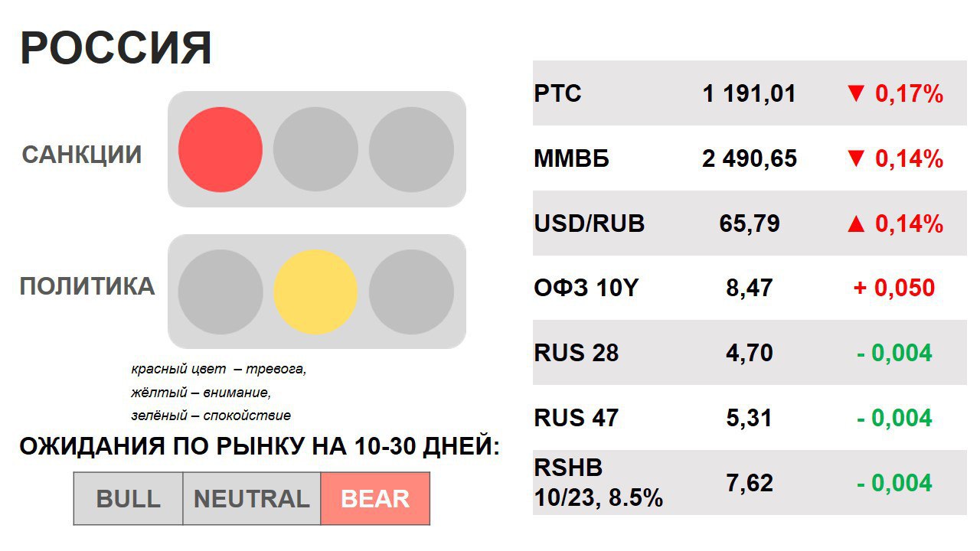Click the middle gray circle beside Санкции

315,149
